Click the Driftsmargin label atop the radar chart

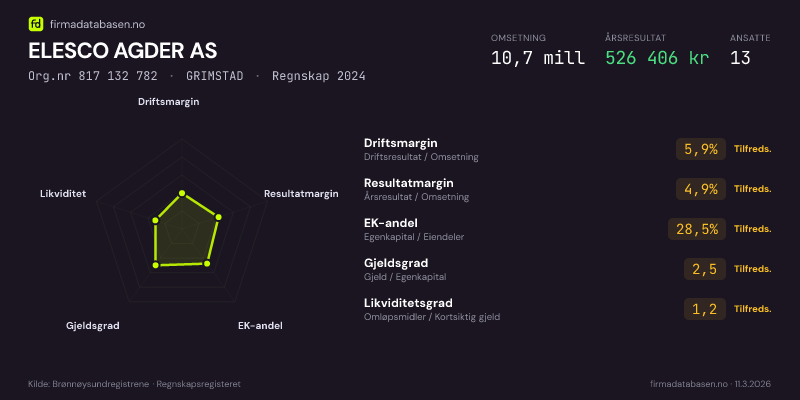(168, 102)
